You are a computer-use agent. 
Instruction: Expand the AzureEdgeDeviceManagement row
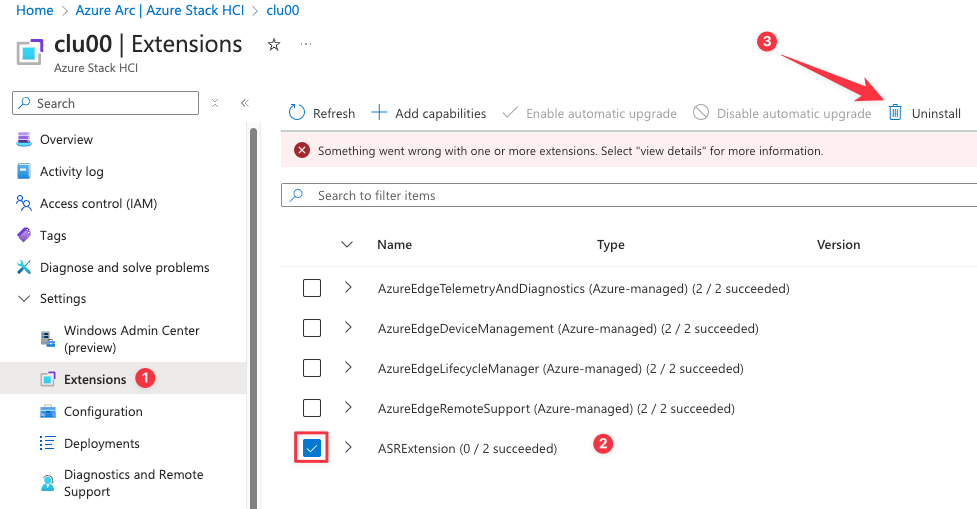348,327
